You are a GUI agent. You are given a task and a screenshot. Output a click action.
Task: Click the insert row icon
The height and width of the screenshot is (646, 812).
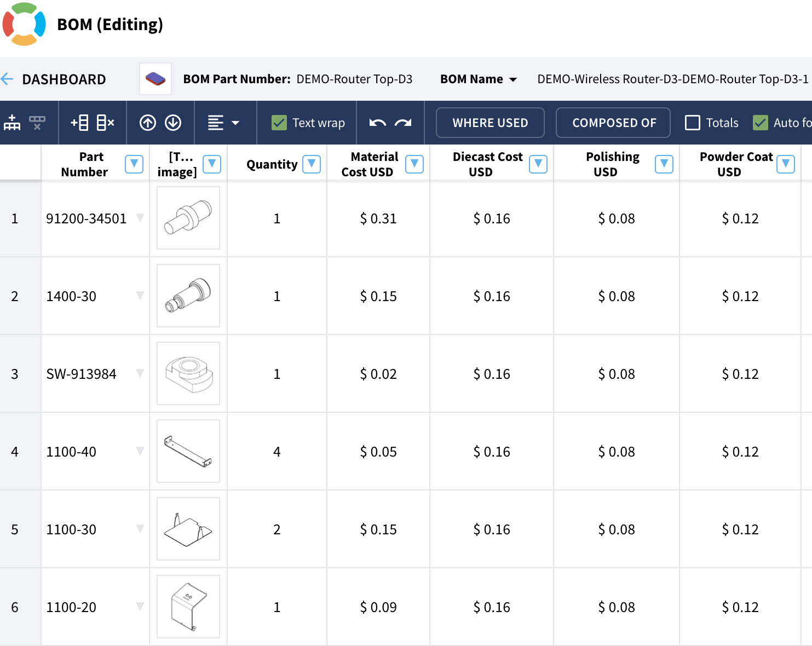tap(79, 123)
